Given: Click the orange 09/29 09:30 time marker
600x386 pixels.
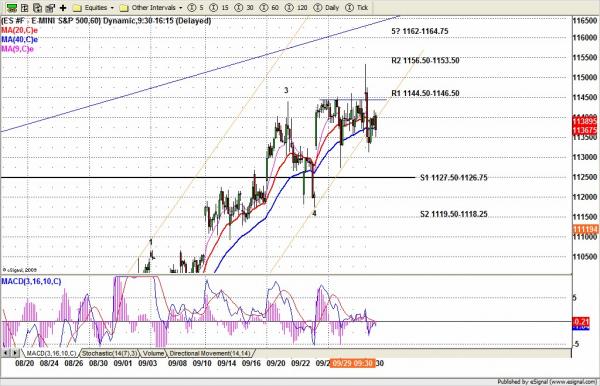Looking at the screenshot, I should [352, 363].
